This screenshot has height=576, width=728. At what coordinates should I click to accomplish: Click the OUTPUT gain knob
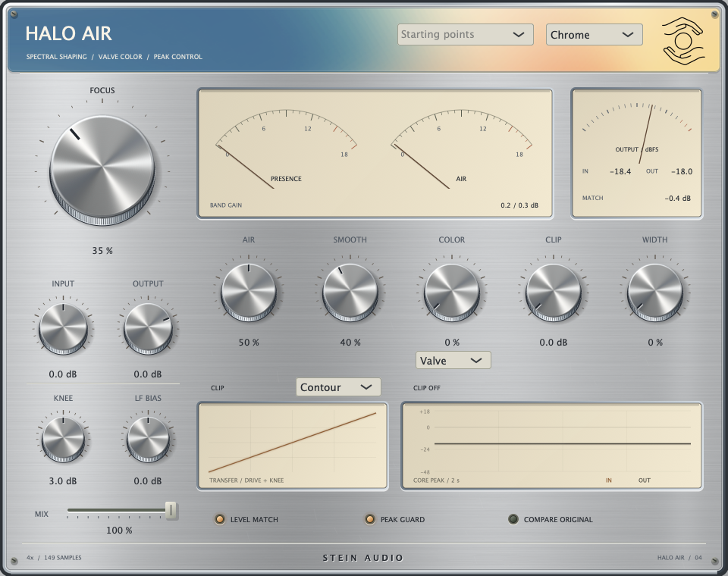point(148,329)
